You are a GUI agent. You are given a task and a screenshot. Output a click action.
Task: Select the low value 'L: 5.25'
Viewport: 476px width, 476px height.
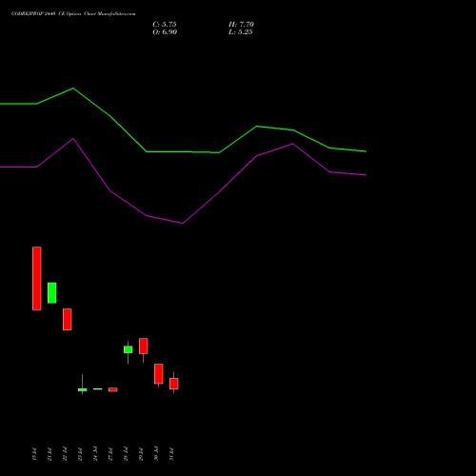click(241, 32)
